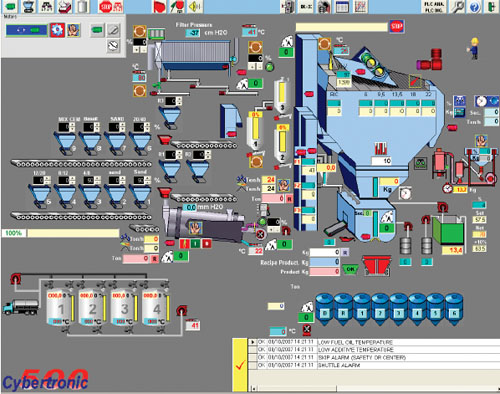Acknowledge alarms with the red checkmark
The image size is (500, 394).
click(x=240, y=365)
